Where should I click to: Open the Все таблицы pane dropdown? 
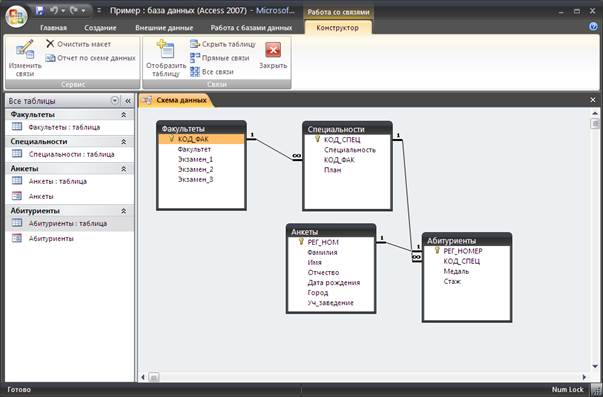pos(115,101)
